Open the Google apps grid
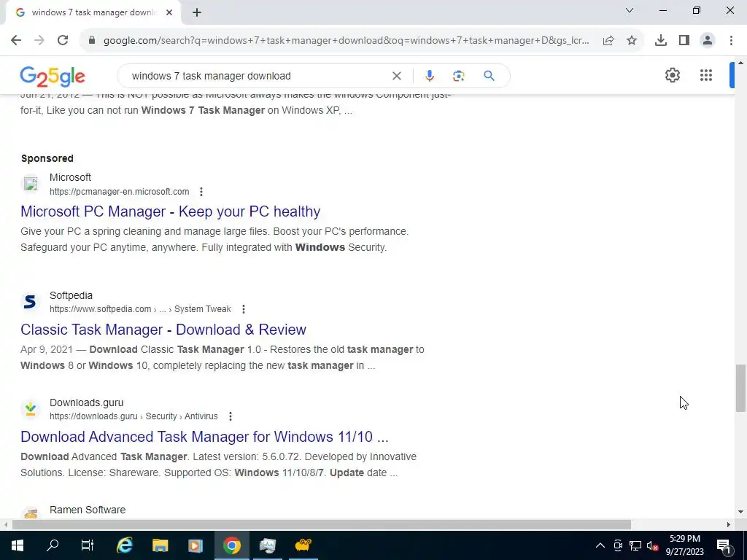747x560 pixels. pyautogui.click(x=706, y=75)
